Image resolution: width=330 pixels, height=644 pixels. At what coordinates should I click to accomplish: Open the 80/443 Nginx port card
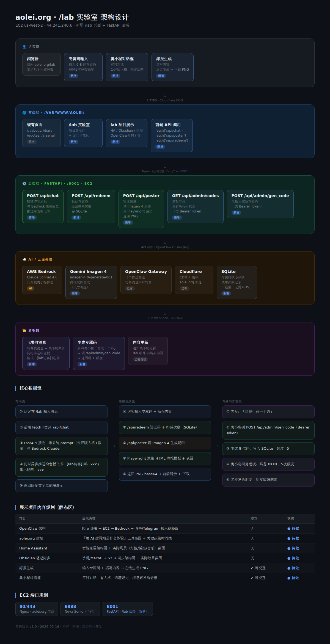37,609
